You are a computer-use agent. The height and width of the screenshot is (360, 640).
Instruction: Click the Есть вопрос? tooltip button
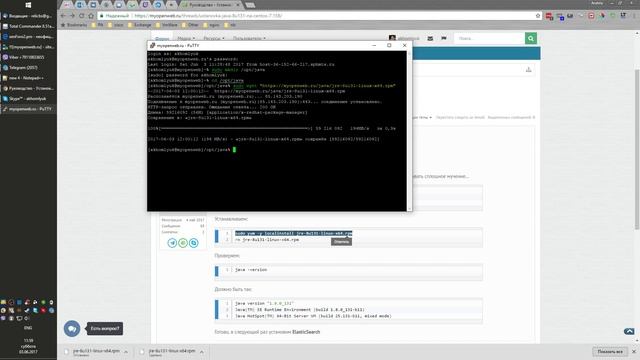tap(105, 329)
